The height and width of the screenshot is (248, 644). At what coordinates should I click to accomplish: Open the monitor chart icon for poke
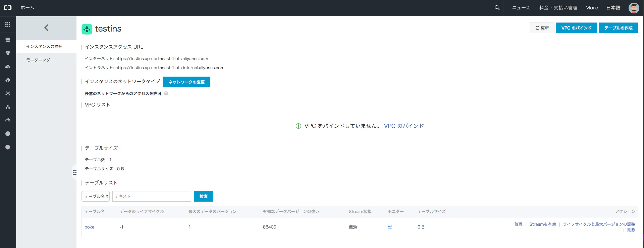click(x=390, y=227)
